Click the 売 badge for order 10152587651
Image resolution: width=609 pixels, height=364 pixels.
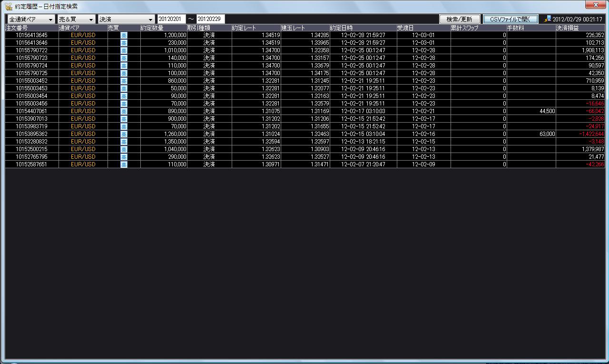[124, 164]
